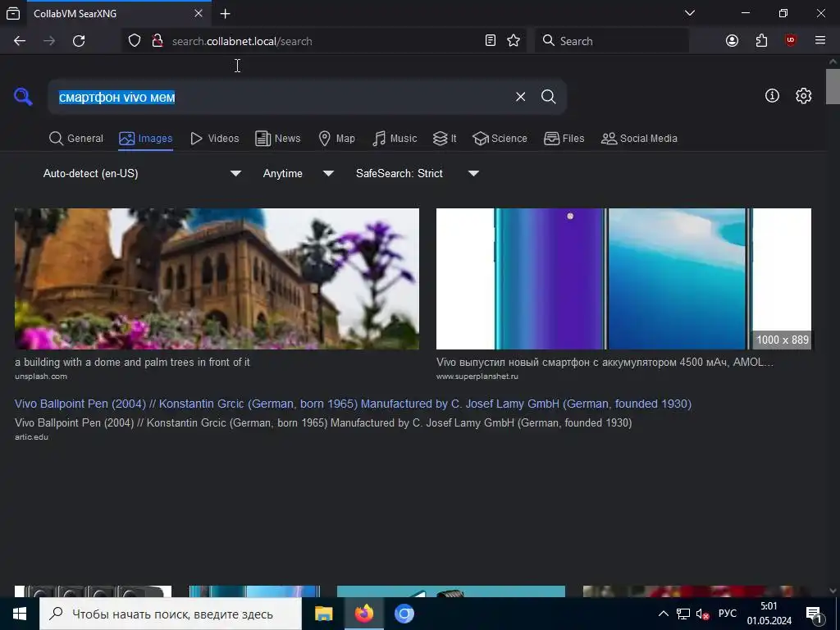The image size is (840, 630).
Task: Open SearXNG preferences gear icon
Action: pyautogui.click(x=803, y=96)
